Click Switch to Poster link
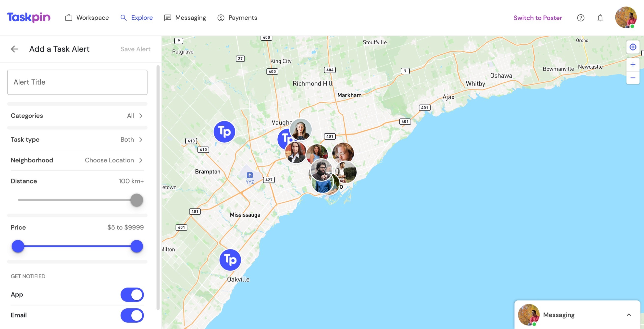This screenshot has width=644, height=329. (537, 18)
